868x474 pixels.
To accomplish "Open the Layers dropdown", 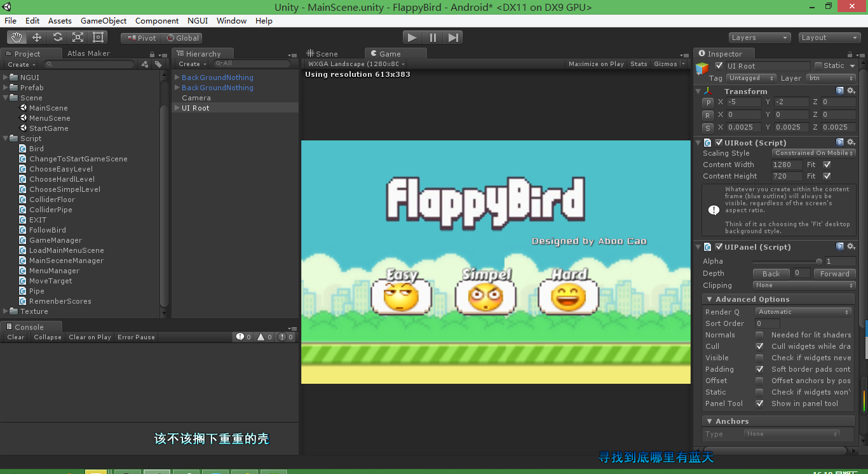I will pyautogui.click(x=759, y=37).
